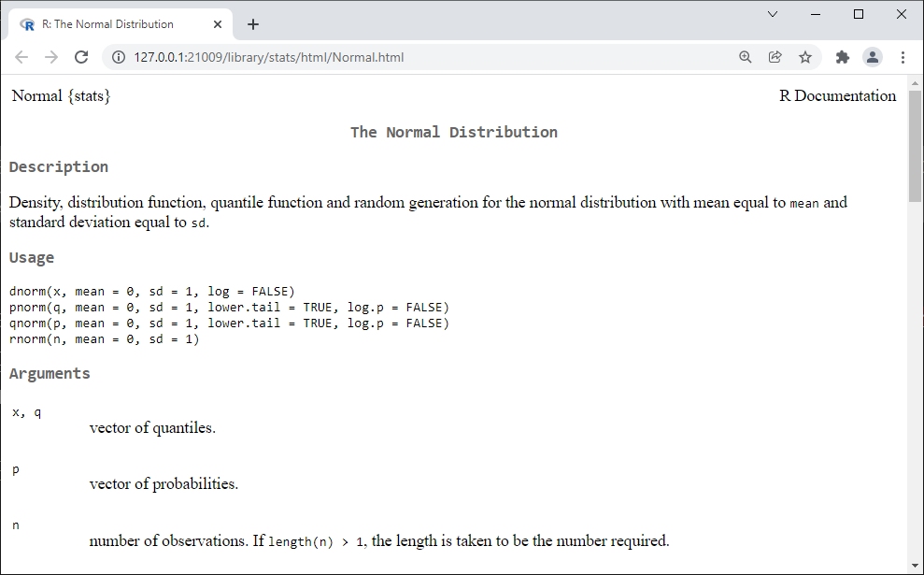This screenshot has height=575, width=924.
Task: View site information icon in address bar
Action: [119, 57]
